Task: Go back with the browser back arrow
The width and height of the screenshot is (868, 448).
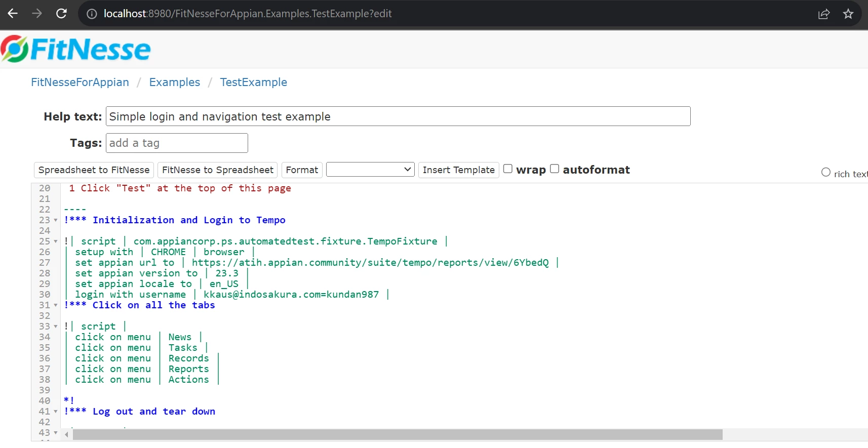Action: click(x=13, y=14)
